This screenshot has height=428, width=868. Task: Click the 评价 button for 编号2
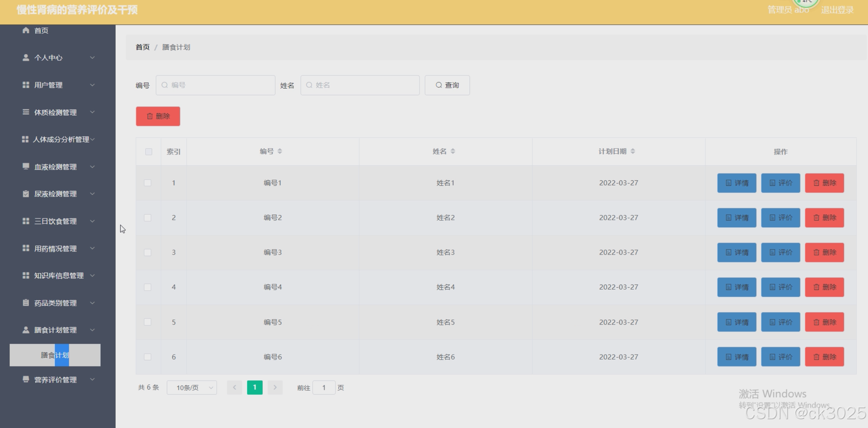coord(780,218)
